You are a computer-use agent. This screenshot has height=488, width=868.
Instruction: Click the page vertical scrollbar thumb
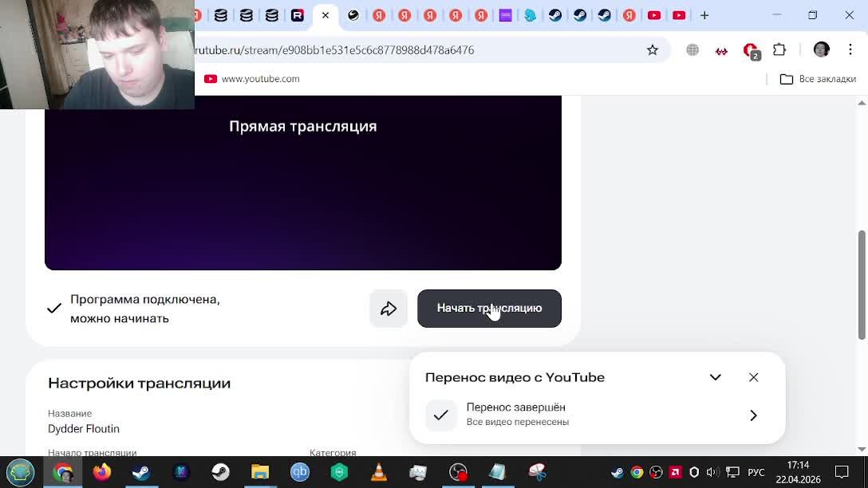tap(862, 285)
